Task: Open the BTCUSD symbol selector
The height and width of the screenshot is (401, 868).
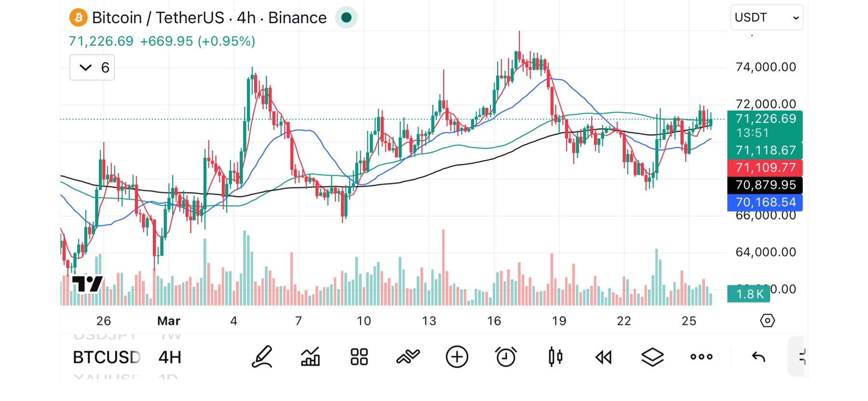Action: click(x=107, y=358)
